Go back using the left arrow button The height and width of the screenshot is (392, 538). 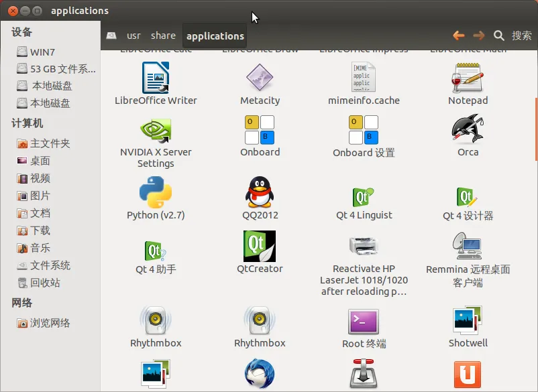[x=459, y=36]
